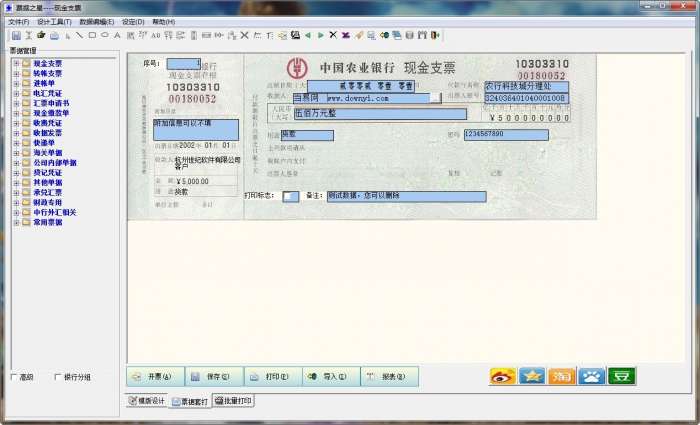Select the 收据发票 tree item
This screenshot has width=700, height=425.
(x=48, y=133)
